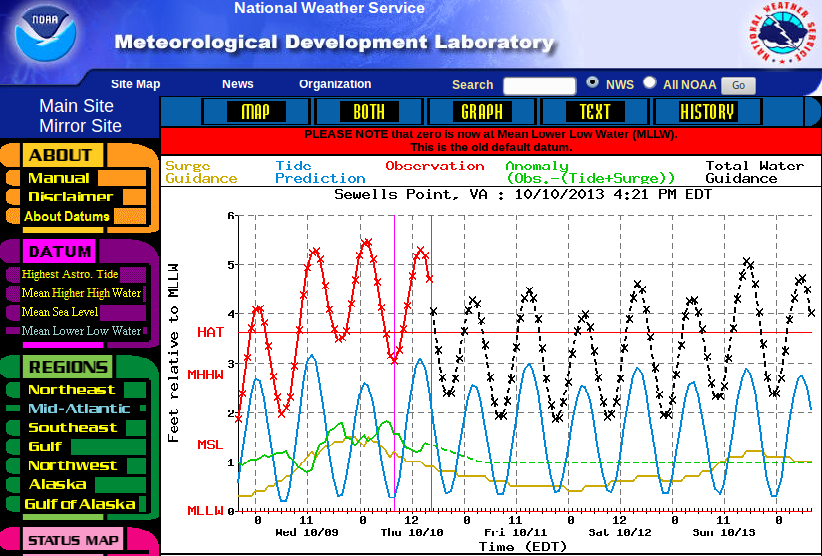Open the Disclaimer page link

tap(70, 197)
